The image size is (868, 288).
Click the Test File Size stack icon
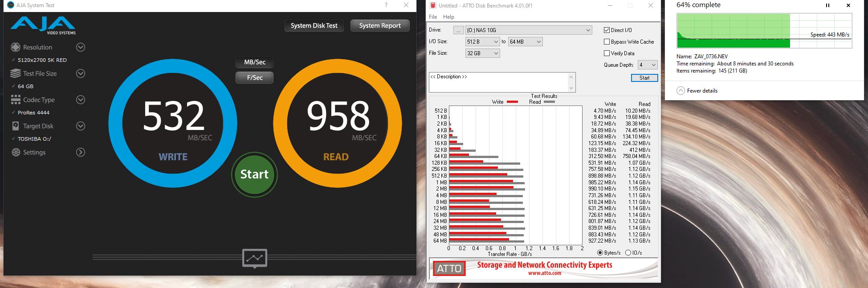(x=16, y=73)
